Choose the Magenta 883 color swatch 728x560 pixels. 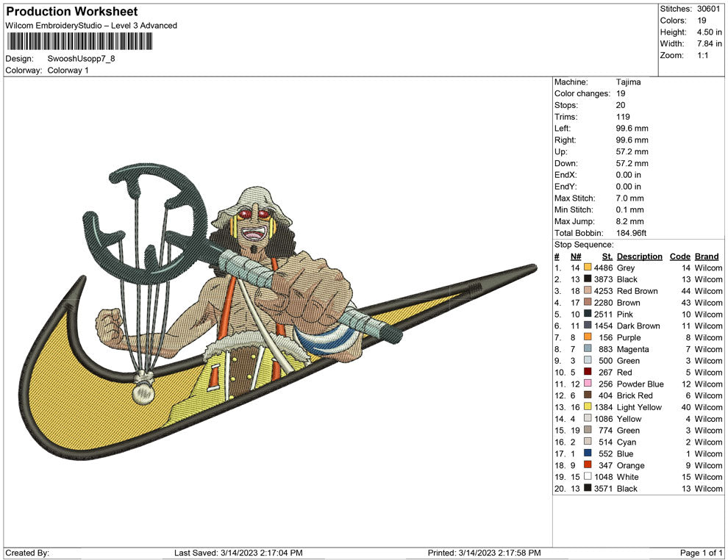coord(588,348)
